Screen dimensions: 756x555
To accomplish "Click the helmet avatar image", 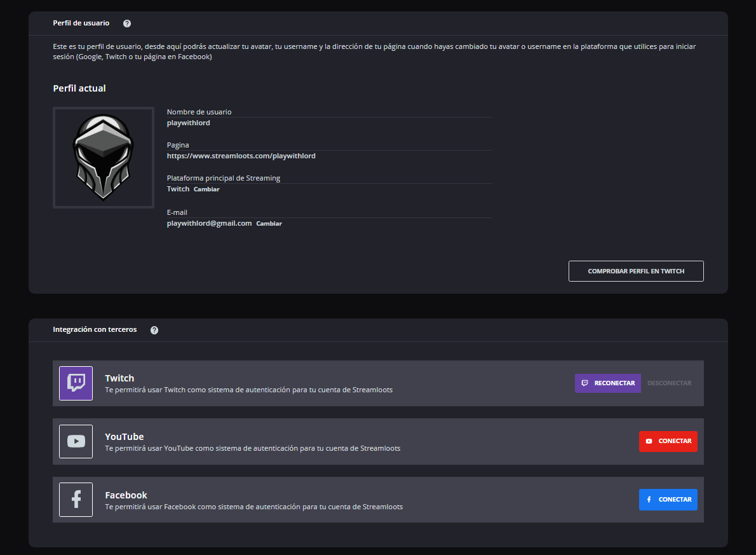I will (x=103, y=157).
